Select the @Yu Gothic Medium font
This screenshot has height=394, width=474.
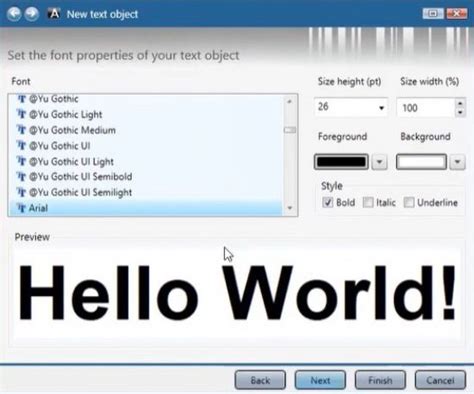[x=145, y=130]
